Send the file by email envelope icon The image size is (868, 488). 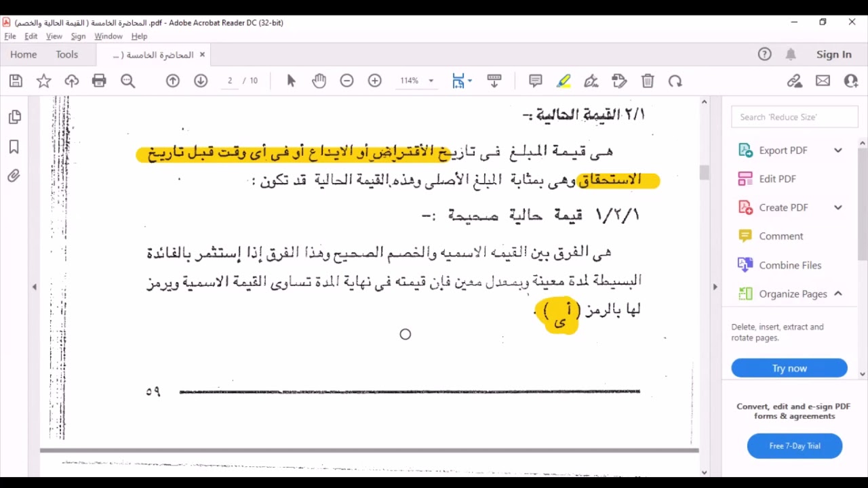pyautogui.click(x=823, y=81)
